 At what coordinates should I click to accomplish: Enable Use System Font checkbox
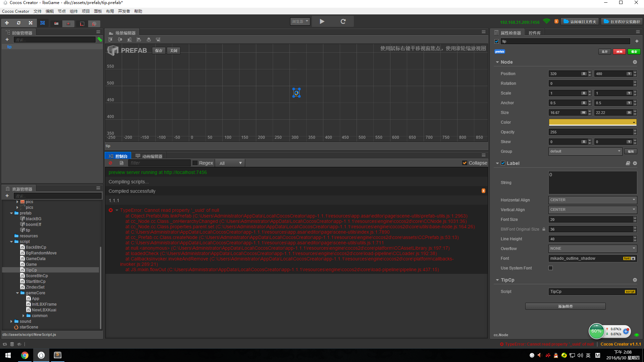point(550,268)
